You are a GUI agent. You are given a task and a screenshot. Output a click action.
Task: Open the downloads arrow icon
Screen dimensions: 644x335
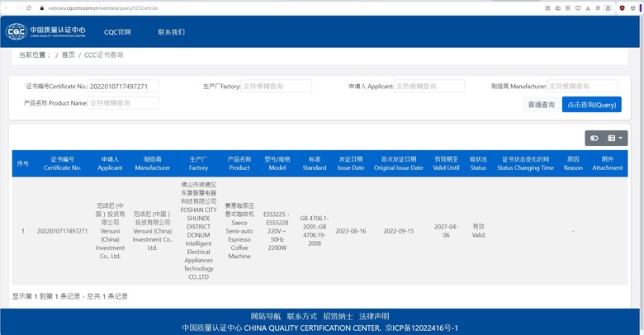[x=588, y=7]
